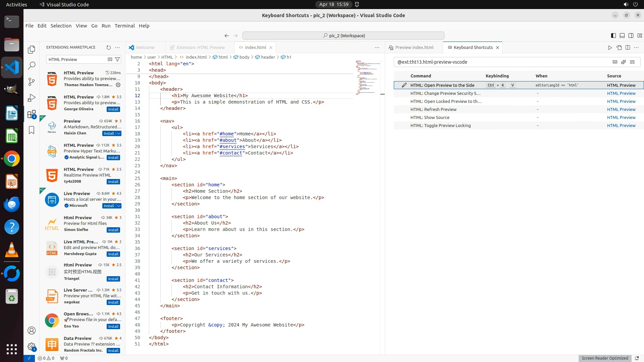644x362 pixels.
Task: Toggle the secondary side bar visibility
Action: (x=631, y=36)
